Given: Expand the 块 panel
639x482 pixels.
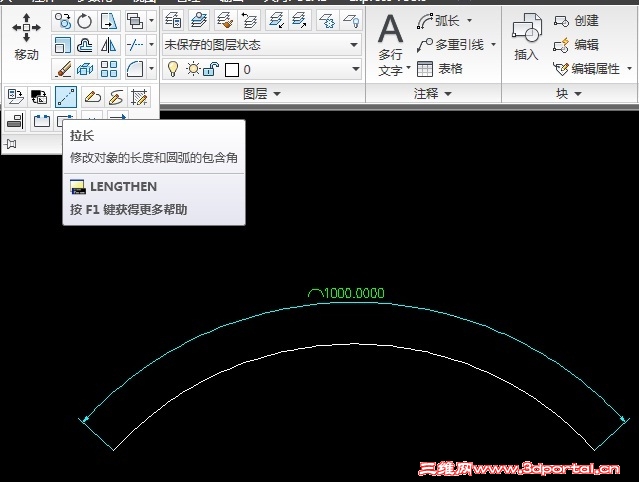Looking at the screenshot, I should coord(569,94).
